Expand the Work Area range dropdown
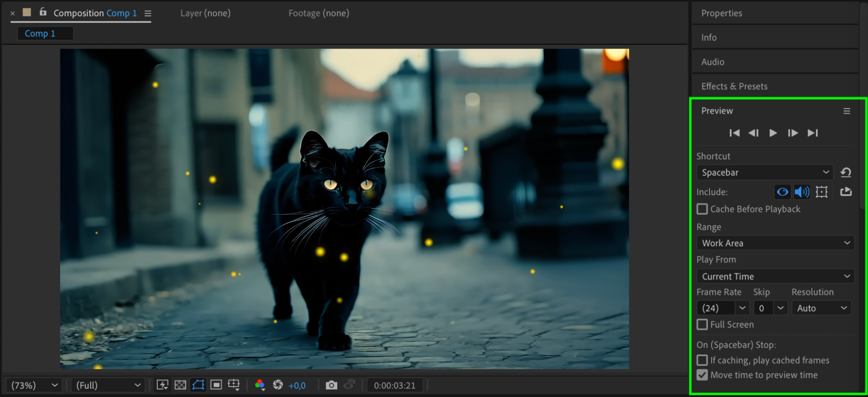The image size is (868, 397). click(x=775, y=243)
